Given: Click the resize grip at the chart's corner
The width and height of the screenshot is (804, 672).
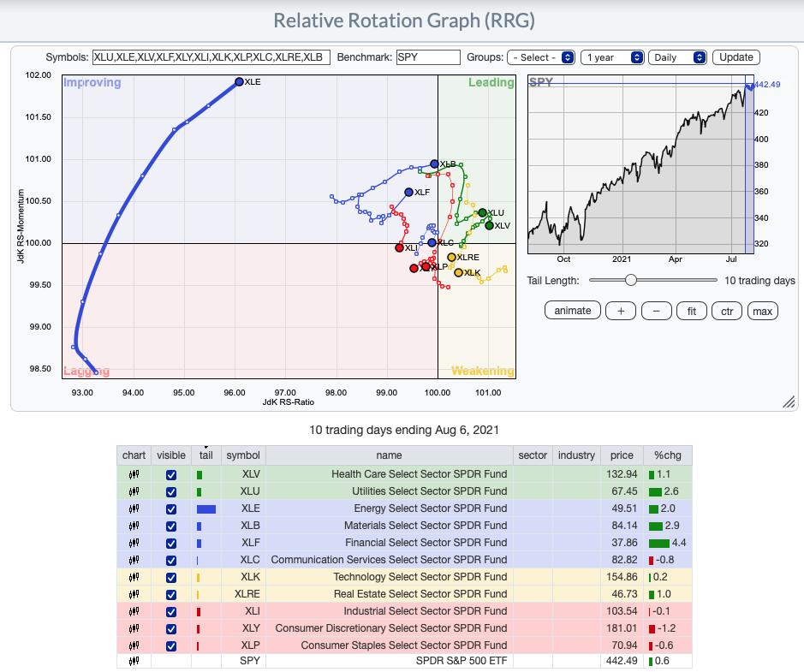Looking at the screenshot, I should (789, 401).
